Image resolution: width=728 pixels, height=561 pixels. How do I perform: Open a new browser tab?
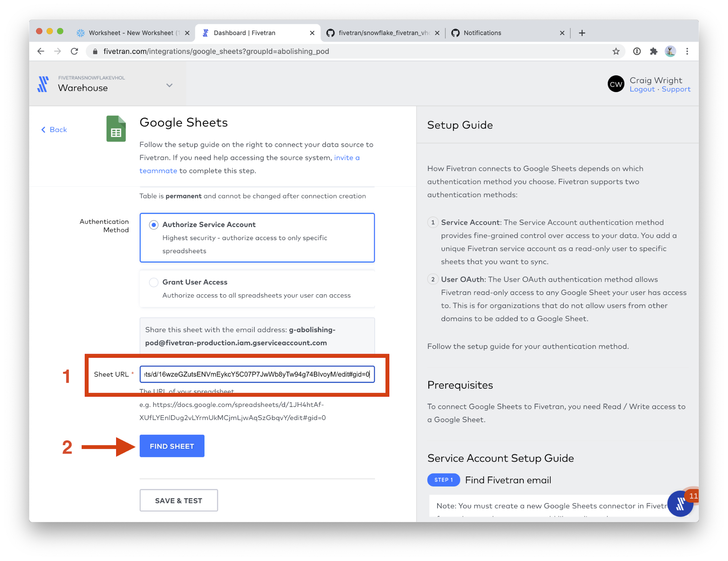[x=582, y=33]
